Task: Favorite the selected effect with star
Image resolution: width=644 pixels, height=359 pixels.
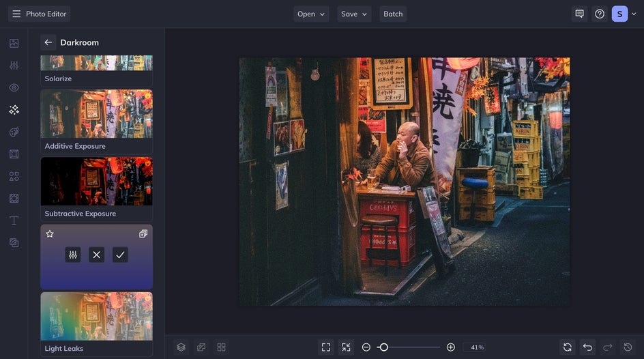Action: tap(50, 233)
